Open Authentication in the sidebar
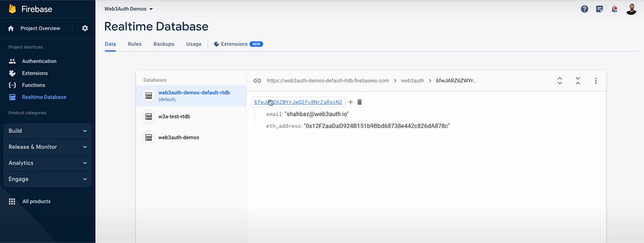Image resolution: width=644 pixels, height=243 pixels. (x=39, y=61)
